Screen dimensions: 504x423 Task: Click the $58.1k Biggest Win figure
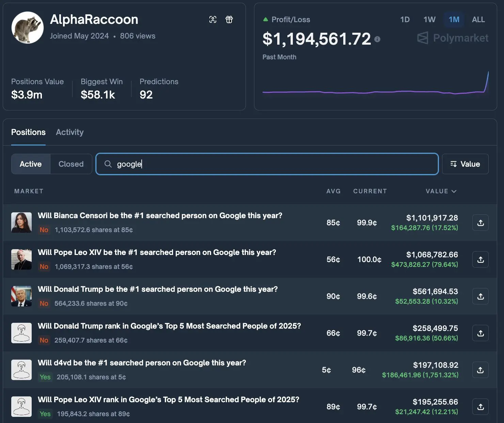98,95
